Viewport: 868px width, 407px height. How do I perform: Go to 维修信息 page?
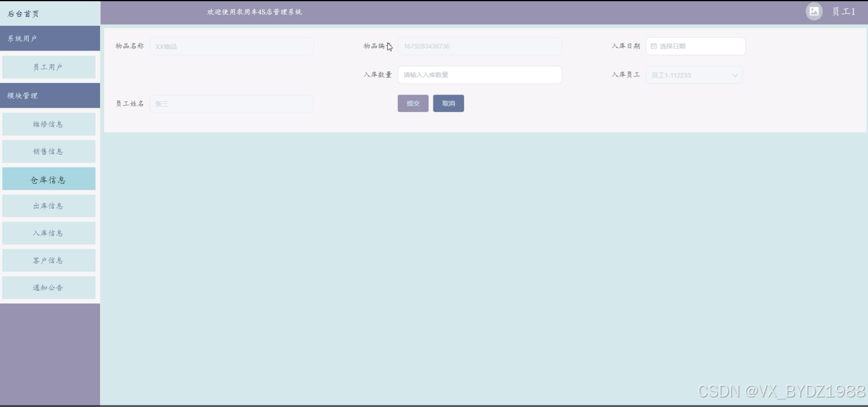coord(49,124)
